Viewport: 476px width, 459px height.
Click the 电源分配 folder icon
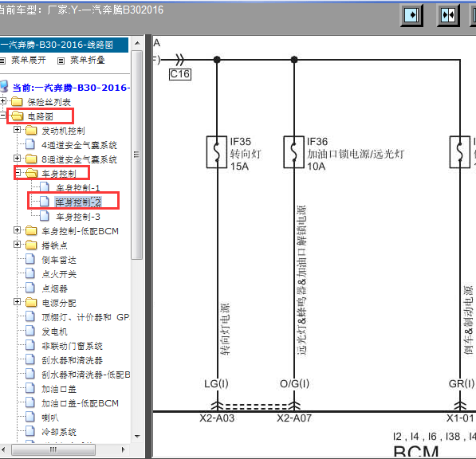[x=31, y=302]
